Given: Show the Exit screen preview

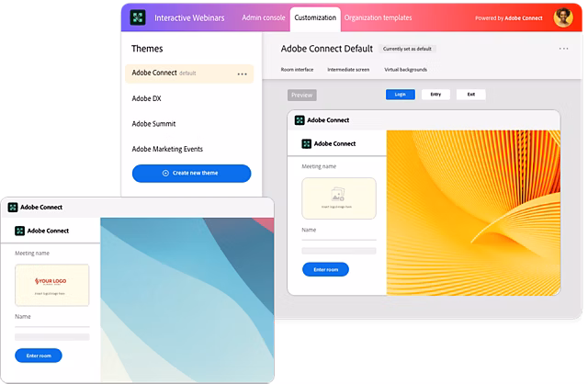Looking at the screenshot, I should tap(471, 95).
